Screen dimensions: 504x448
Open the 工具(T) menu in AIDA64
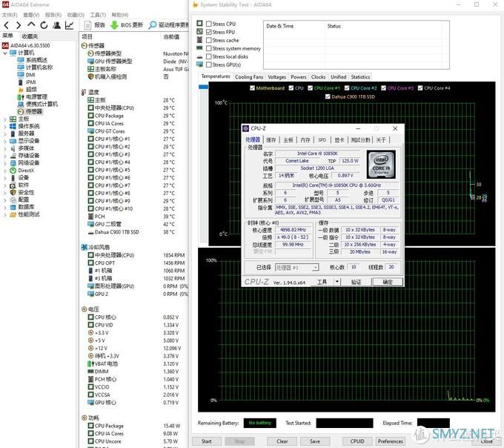coord(98,14)
